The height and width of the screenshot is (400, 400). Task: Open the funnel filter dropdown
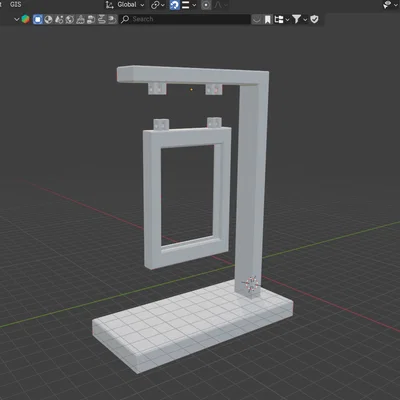click(299, 19)
